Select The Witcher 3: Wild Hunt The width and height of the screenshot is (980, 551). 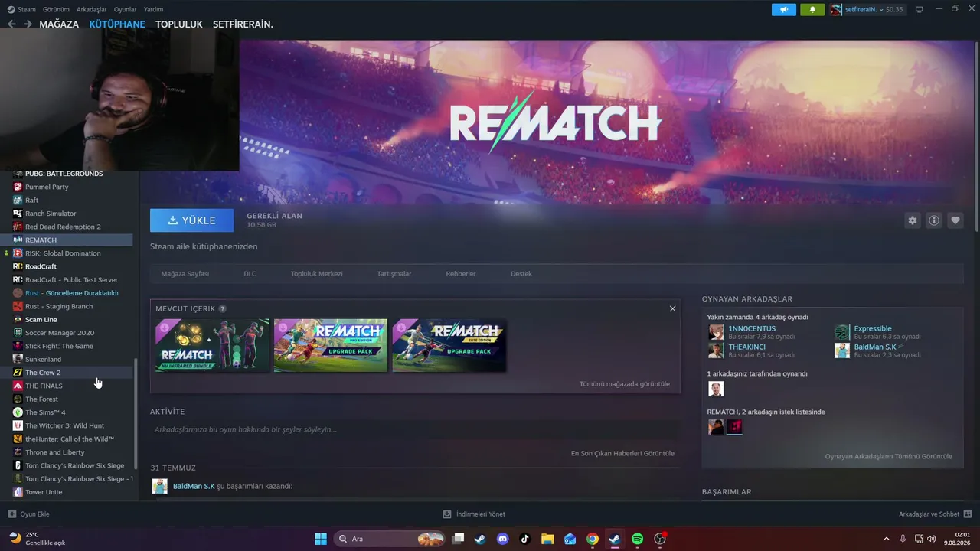click(67, 425)
